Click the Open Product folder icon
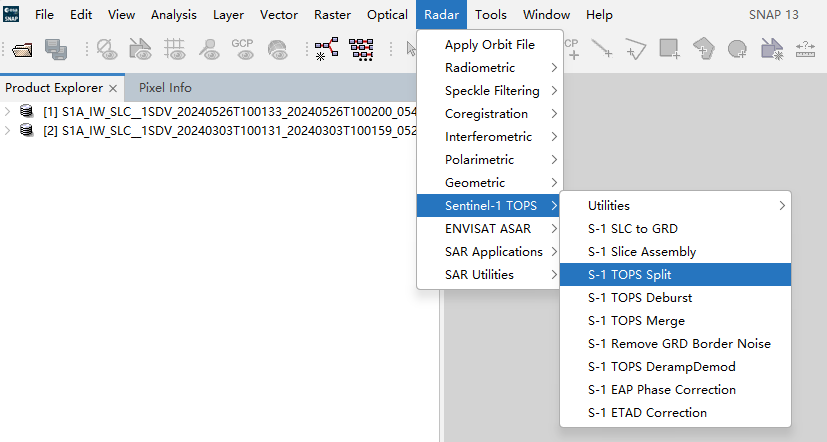827x442 pixels. 22,50
